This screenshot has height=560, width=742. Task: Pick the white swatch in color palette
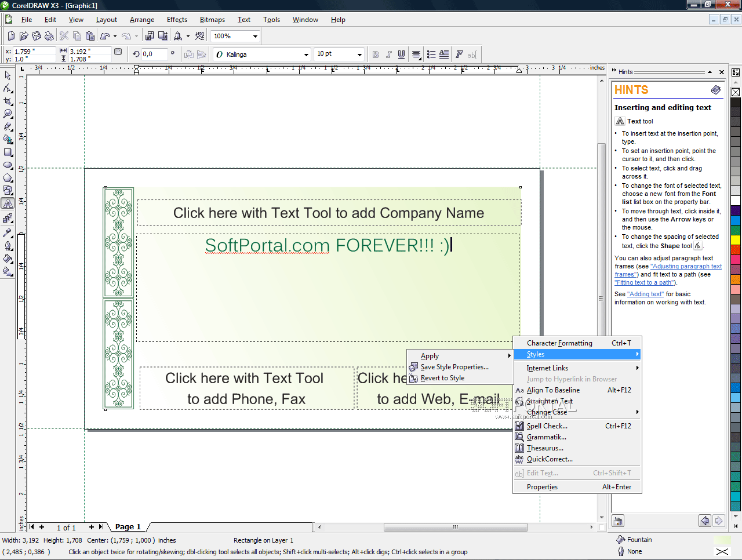tap(736, 201)
